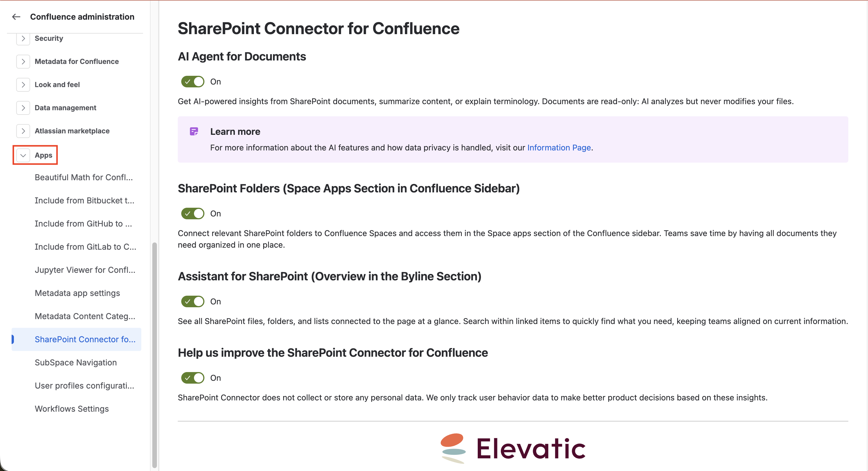The width and height of the screenshot is (868, 471).
Task: Disable the Help us improve toggle
Action: tap(193, 378)
